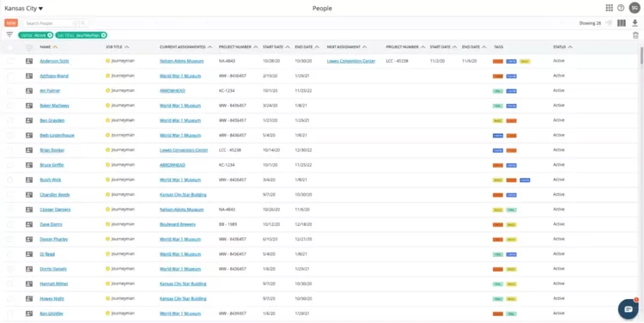Click the New button
This screenshot has width=644, height=323.
[x=11, y=23]
